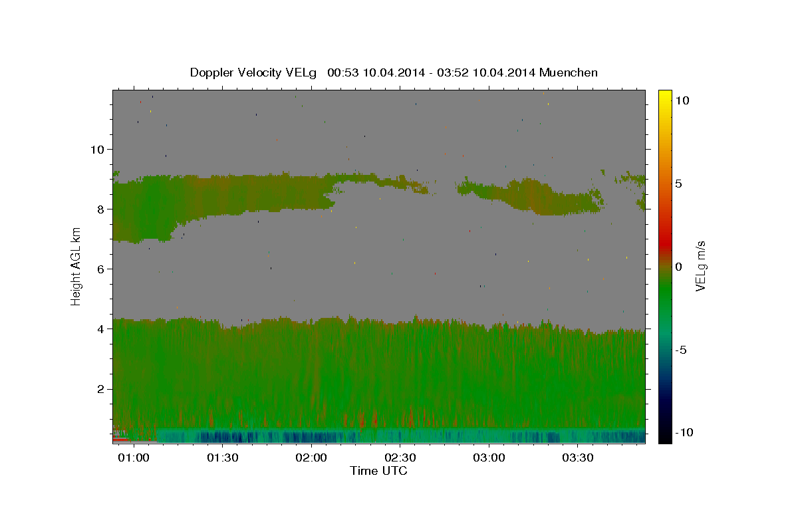Click height tick label '10'
Screen dimensions: 798x532
pyautogui.click(x=97, y=150)
